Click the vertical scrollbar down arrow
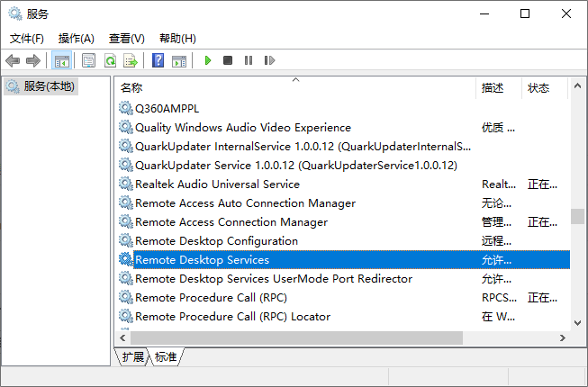The height and width of the screenshot is (387, 588). tap(577, 322)
